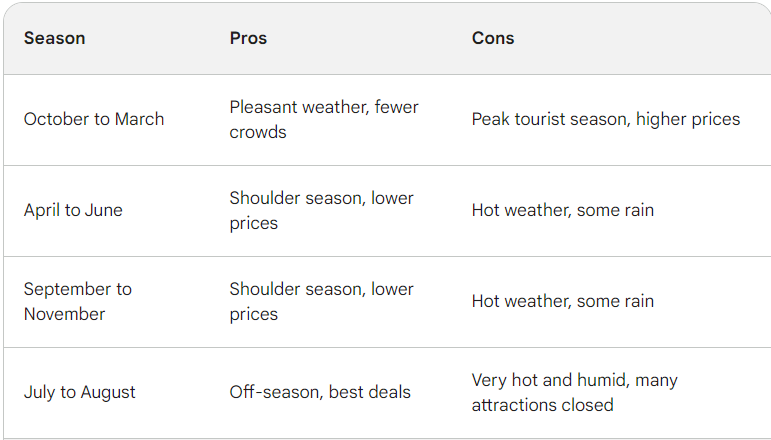Select the July to August cell

[x=80, y=392]
